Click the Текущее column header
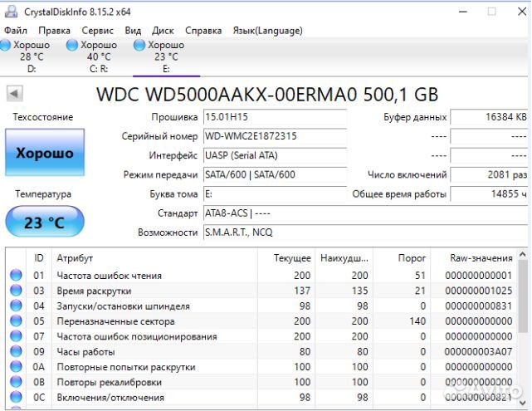This screenshot has width=532, height=411. pyautogui.click(x=286, y=258)
